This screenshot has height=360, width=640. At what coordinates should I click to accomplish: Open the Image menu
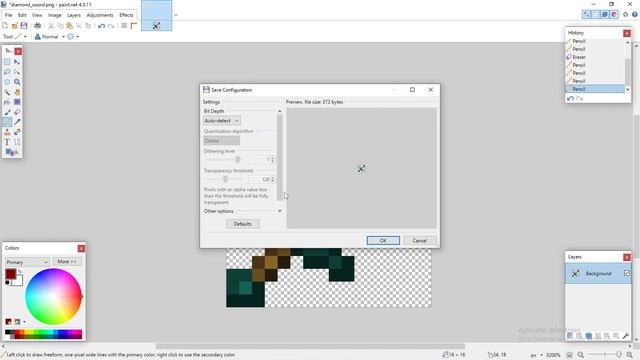click(55, 15)
